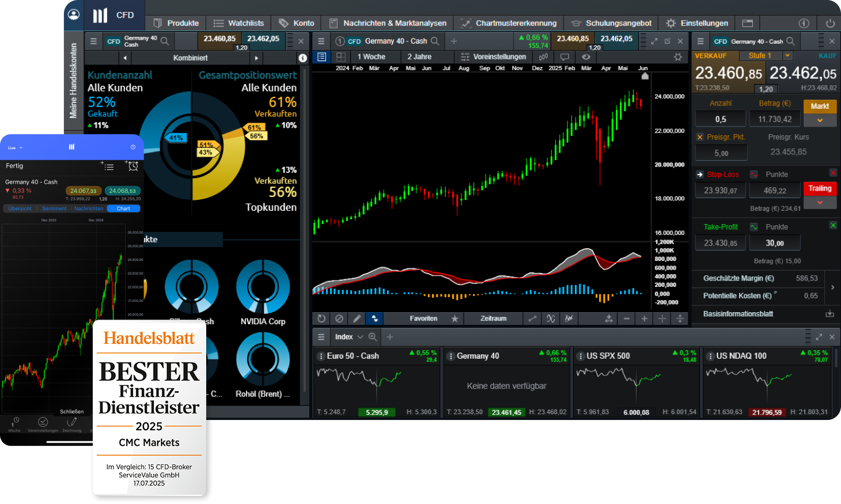Click the eye icon in the chart header

[586, 56]
